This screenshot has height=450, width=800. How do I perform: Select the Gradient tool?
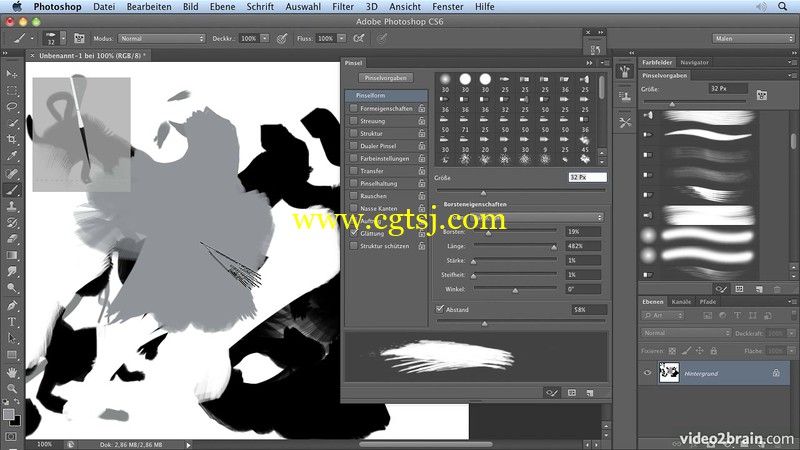[x=11, y=255]
